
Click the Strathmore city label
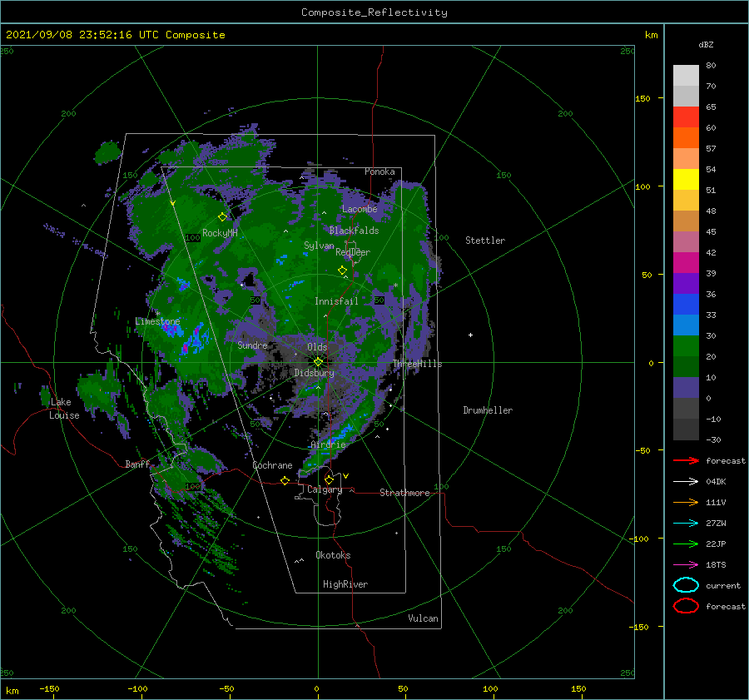[x=404, y=493]
